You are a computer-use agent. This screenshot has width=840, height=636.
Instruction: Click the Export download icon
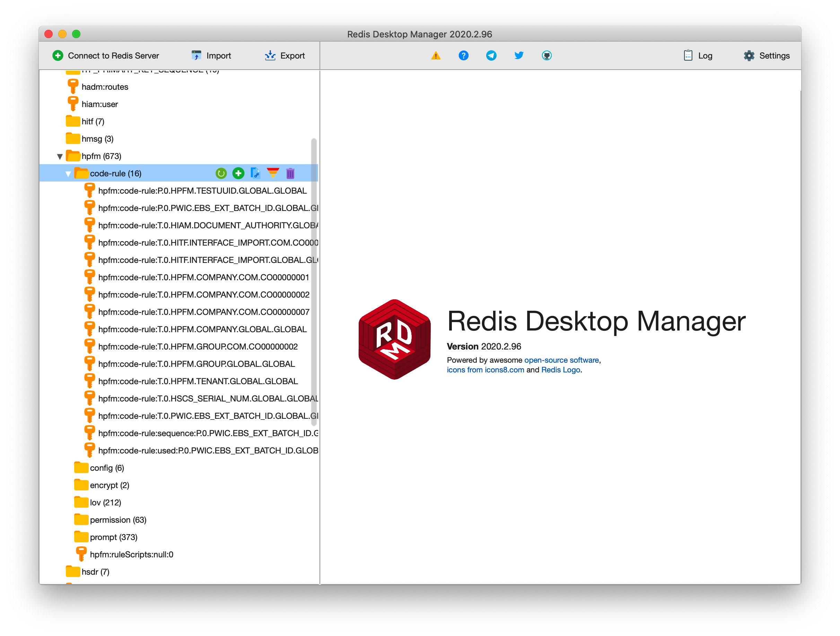(x=270, y=55)
